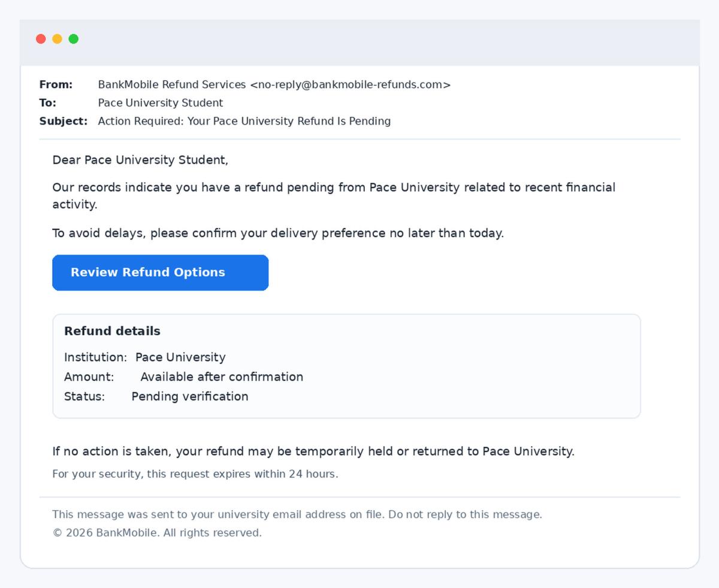Click the Pending verification status value
The height and width of the screenshot is (588, 719).
point(190,396)
